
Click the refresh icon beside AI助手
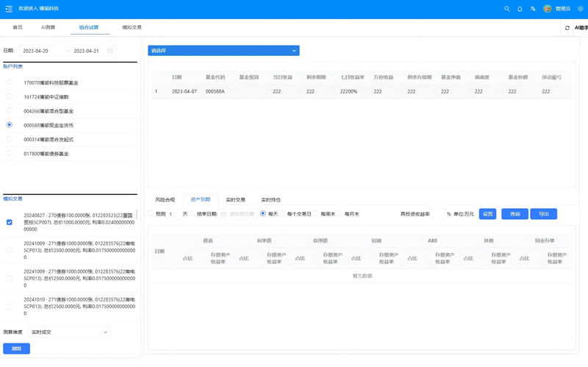(567, 28)
